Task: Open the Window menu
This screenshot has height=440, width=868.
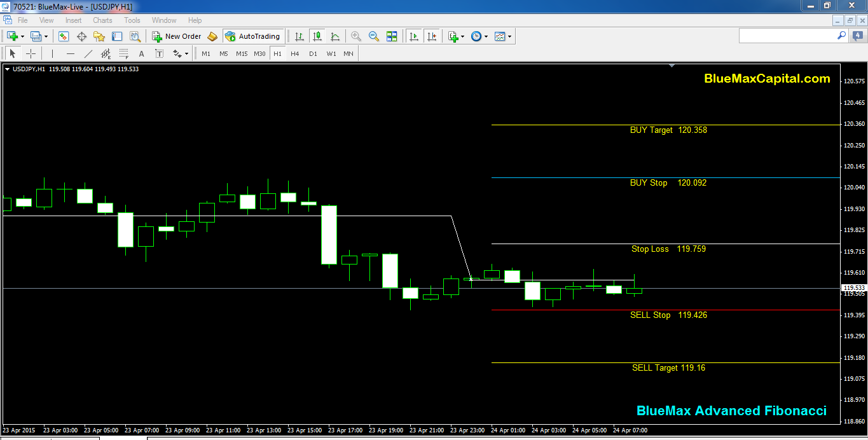Action: tap(164, 20)
